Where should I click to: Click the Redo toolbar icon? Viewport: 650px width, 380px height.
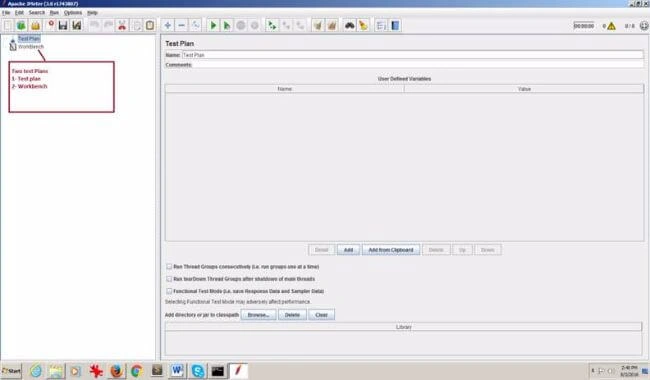point(108,26)
